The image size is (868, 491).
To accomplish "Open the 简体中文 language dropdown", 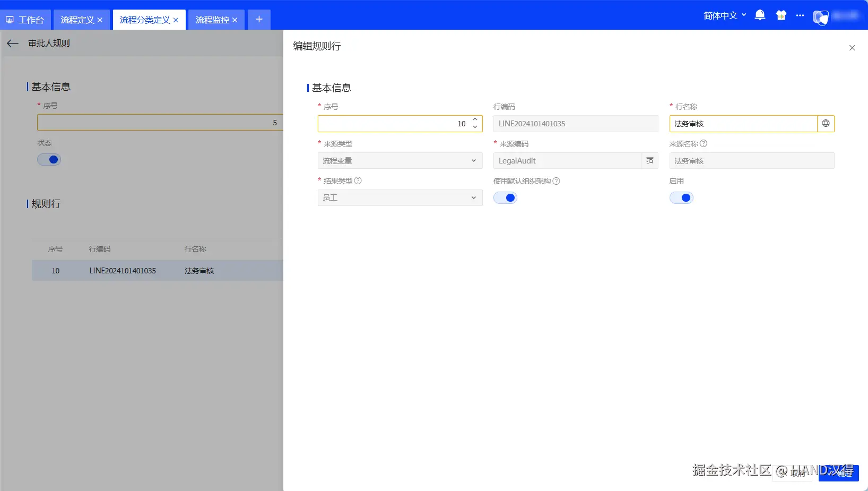I will 725,15.
